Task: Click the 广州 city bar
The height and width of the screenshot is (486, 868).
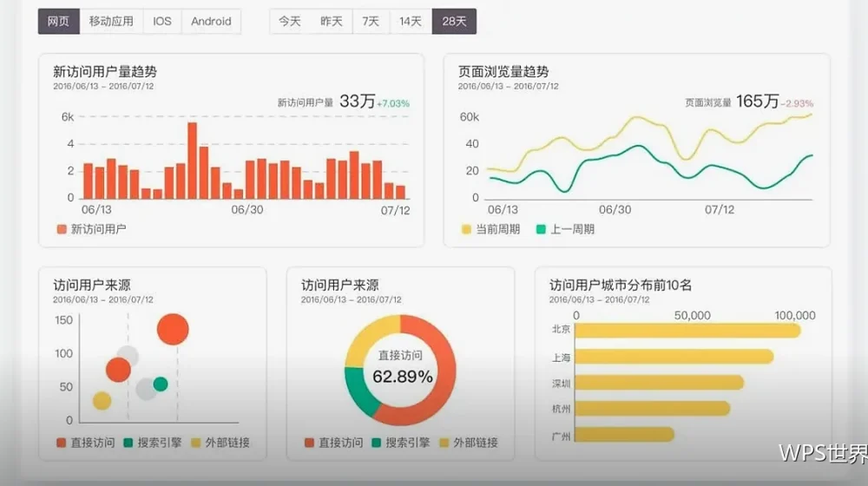Action: pos(625,435)
